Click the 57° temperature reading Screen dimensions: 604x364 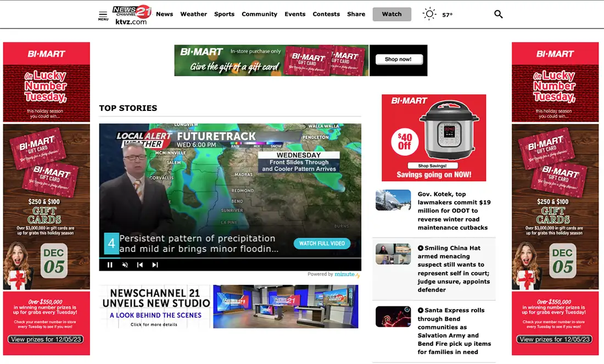(447, 15)
